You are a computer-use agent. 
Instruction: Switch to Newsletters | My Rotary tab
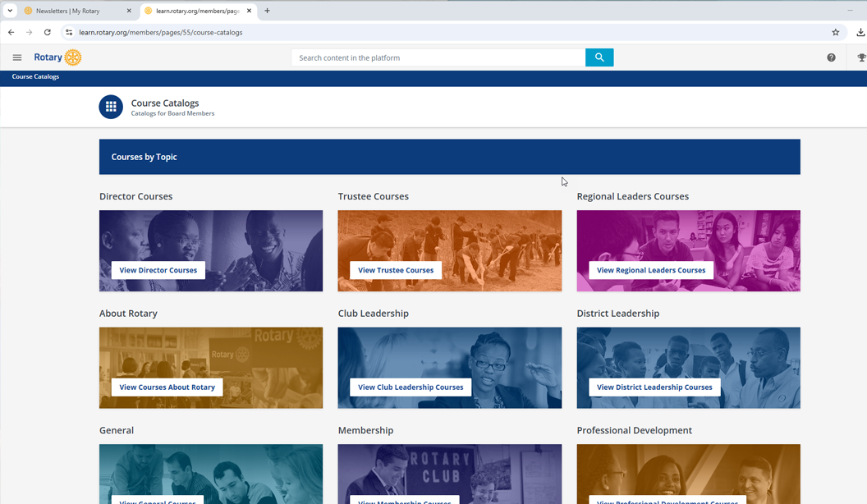[79, 11]
